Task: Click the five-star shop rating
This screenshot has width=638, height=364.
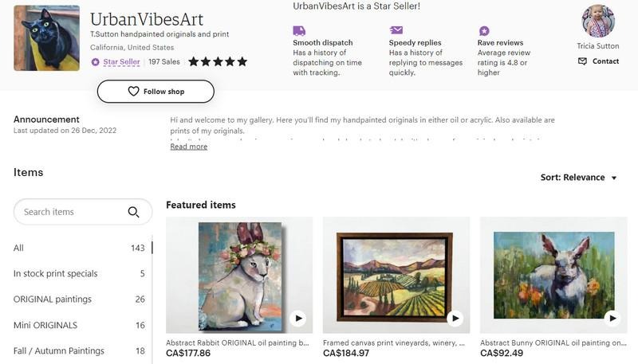Action: tap(218, 61)
